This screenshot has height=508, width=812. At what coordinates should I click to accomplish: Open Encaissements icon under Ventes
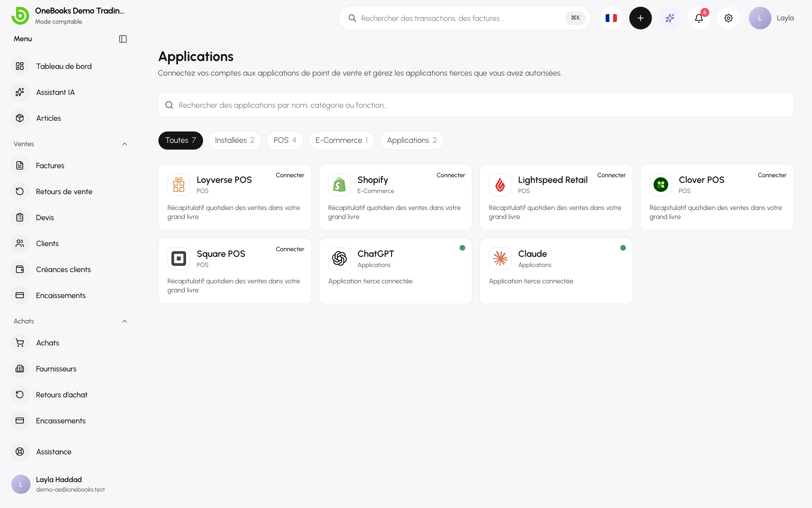tap(20, 295)
